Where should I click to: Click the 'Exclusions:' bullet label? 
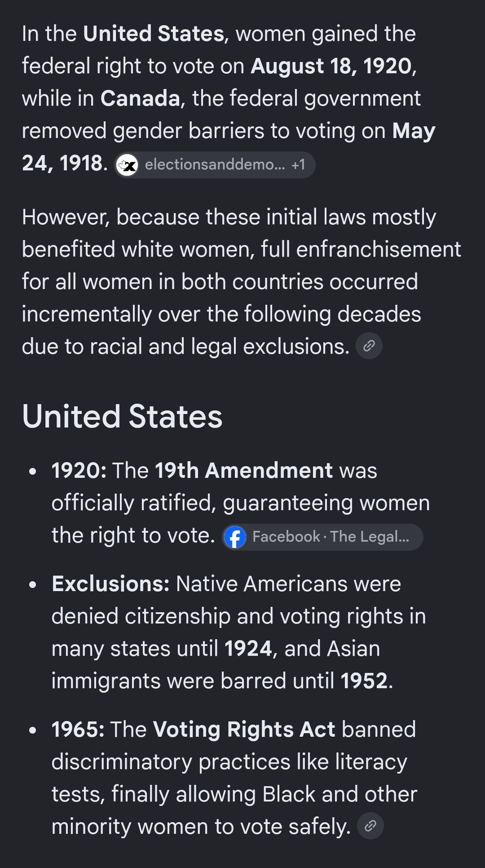[x=110, y=584]
